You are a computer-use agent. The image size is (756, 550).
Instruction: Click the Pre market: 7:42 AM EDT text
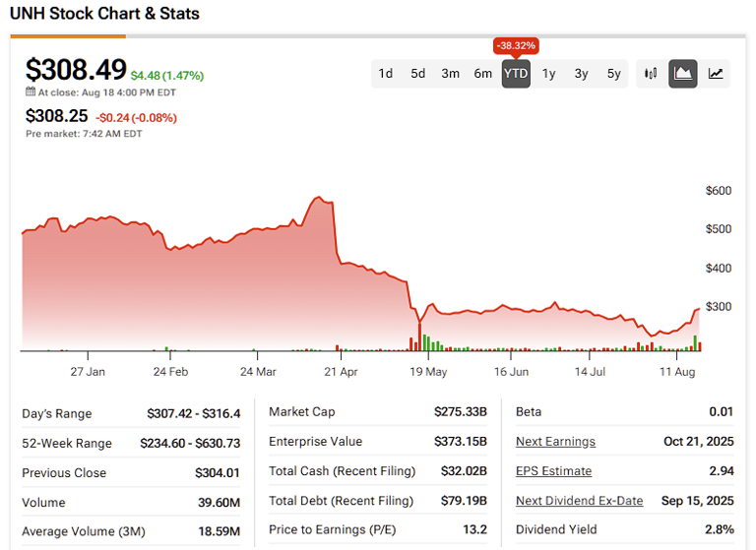pos(84,134)
